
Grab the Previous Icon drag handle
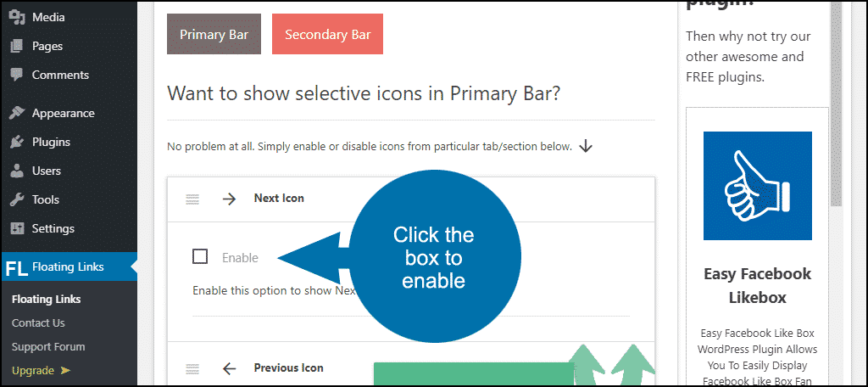(x=192, y=368)
